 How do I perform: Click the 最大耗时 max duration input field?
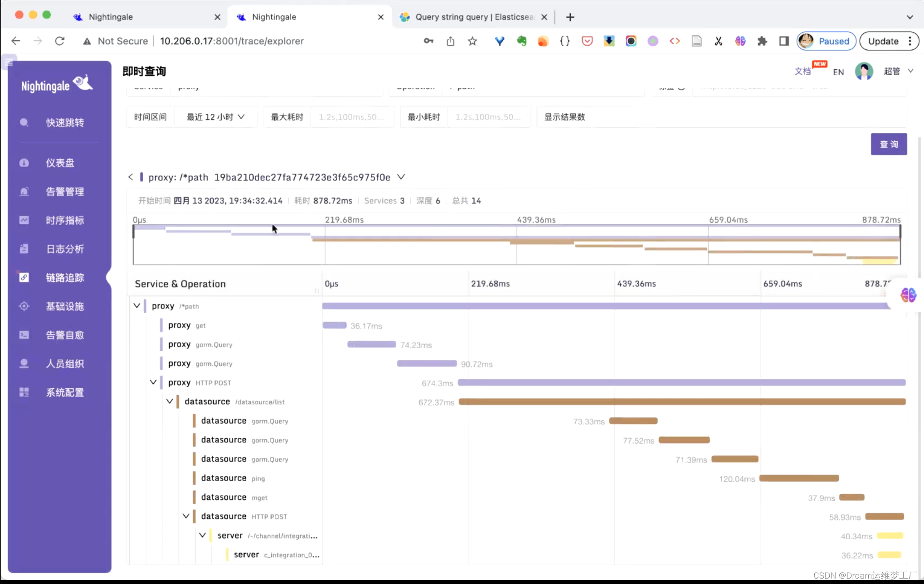351,117
